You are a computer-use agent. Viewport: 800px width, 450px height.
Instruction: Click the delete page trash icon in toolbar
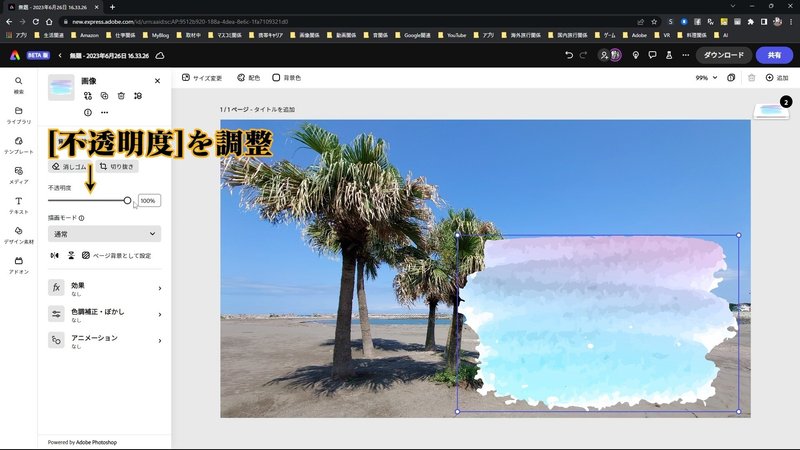(751, 78)
